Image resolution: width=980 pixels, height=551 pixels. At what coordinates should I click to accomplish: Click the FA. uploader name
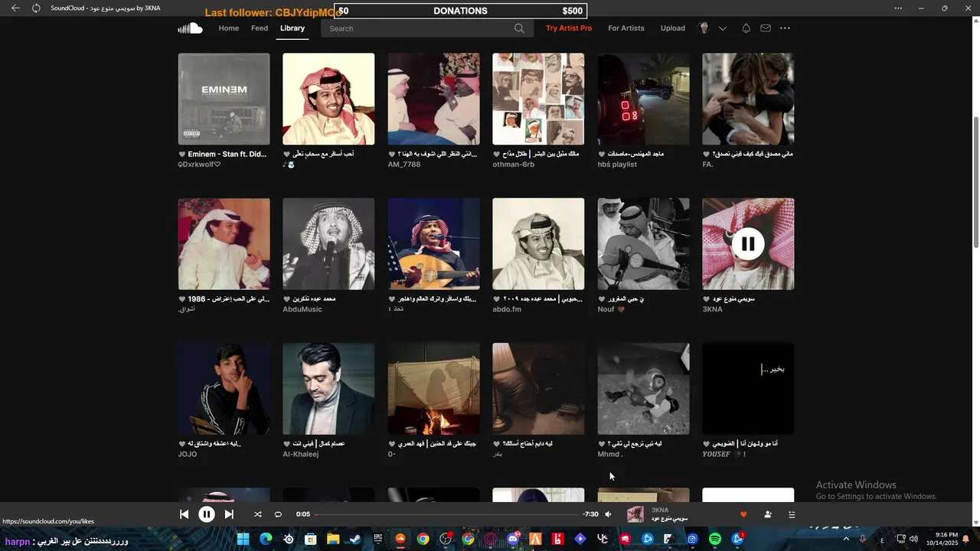(707, 165)
